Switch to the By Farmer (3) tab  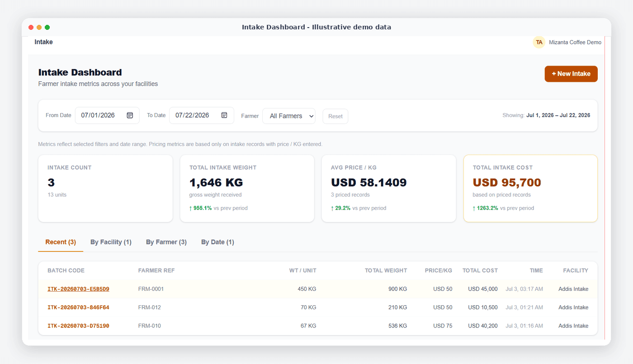click(166, 242)
